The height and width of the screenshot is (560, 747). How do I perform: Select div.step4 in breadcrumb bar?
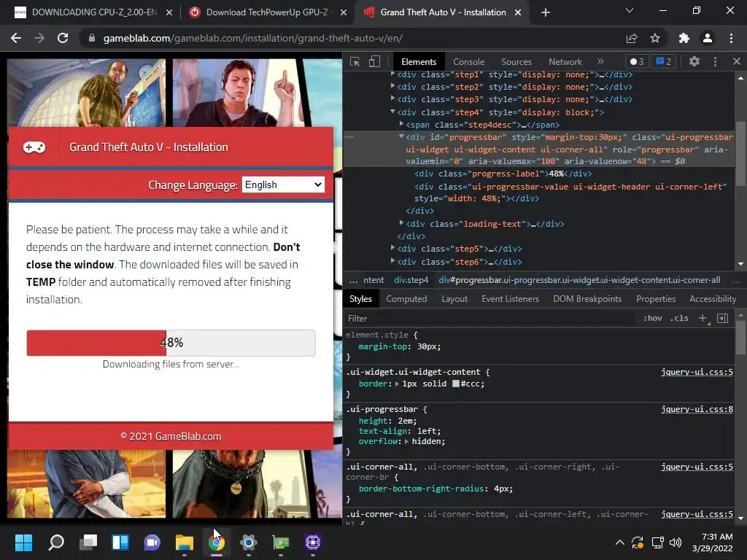(411, 280)
